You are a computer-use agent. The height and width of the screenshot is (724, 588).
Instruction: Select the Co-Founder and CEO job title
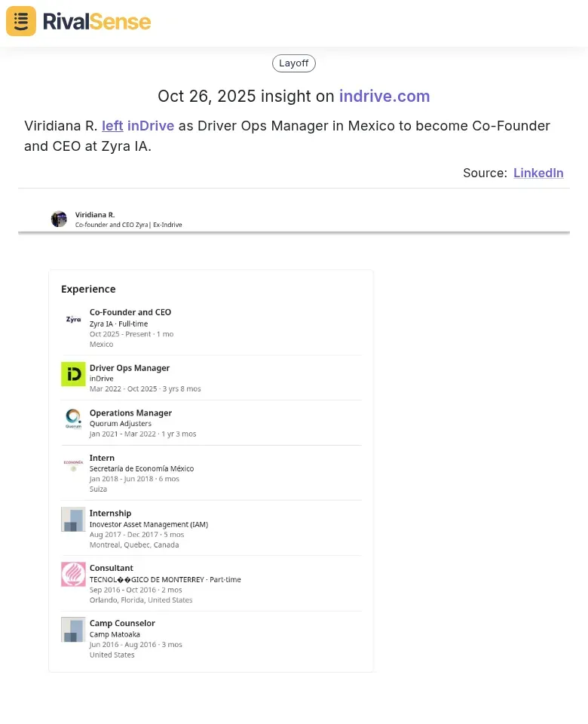tap(130, 312)
